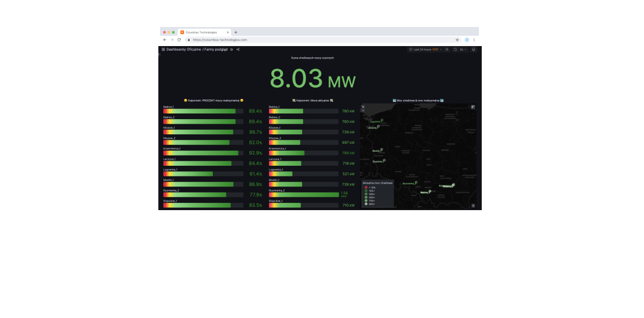The image size is (644, 318).
Task: Click the Farmy podgląd breadcrumb link
Action: tap(216, 49)
